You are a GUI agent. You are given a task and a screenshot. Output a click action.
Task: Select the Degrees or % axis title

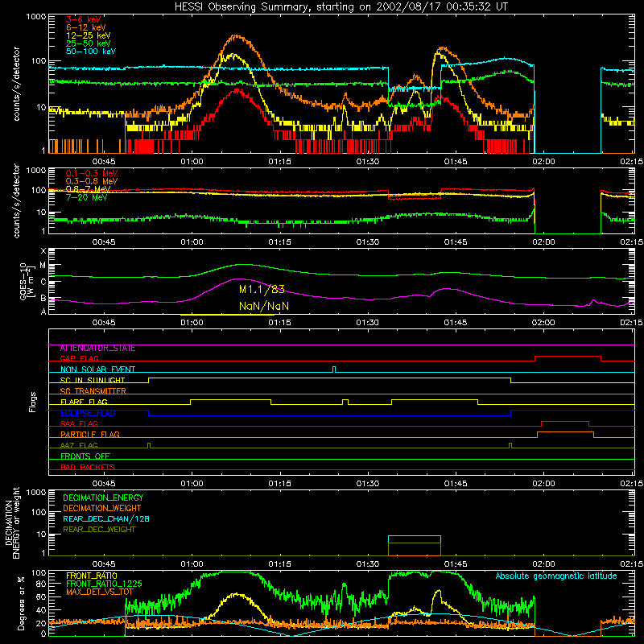click(x=21, y=603)
